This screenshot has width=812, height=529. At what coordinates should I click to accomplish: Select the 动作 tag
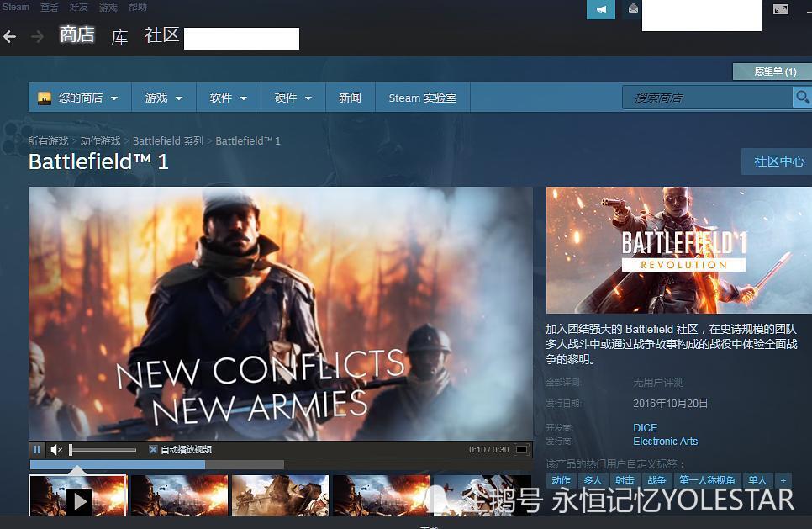click(x=562, y=480)
